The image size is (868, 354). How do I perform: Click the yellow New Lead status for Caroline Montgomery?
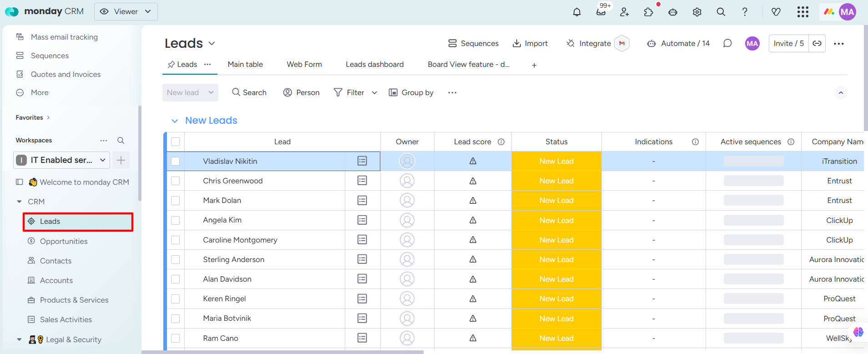point(556,240)
